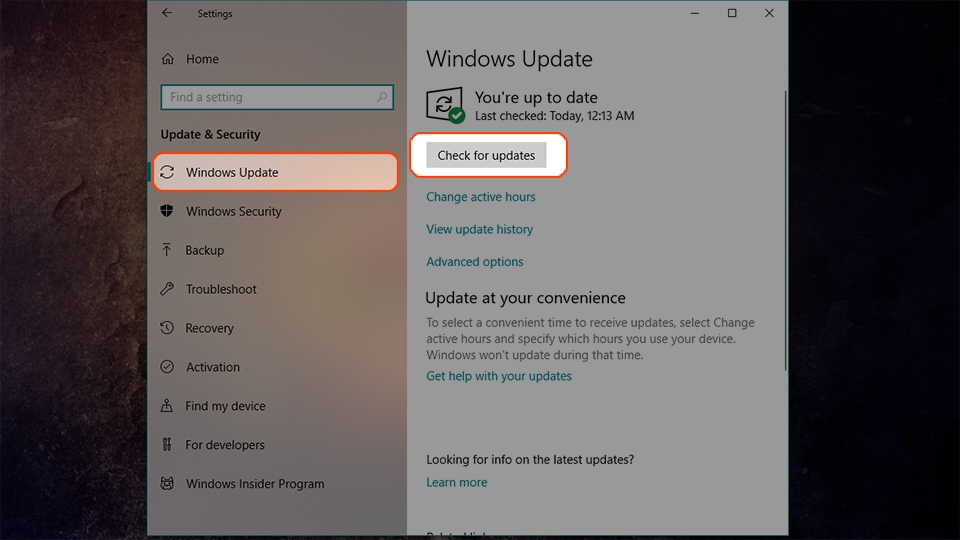
Task: Open Find my device settings
Action: point(225,406)
